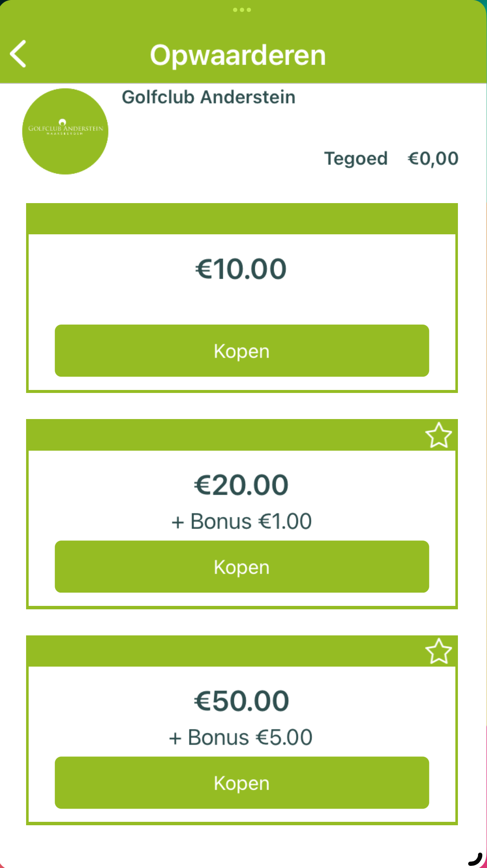
Task: Select the €20.00 amount text
Action: pos(241,485)
